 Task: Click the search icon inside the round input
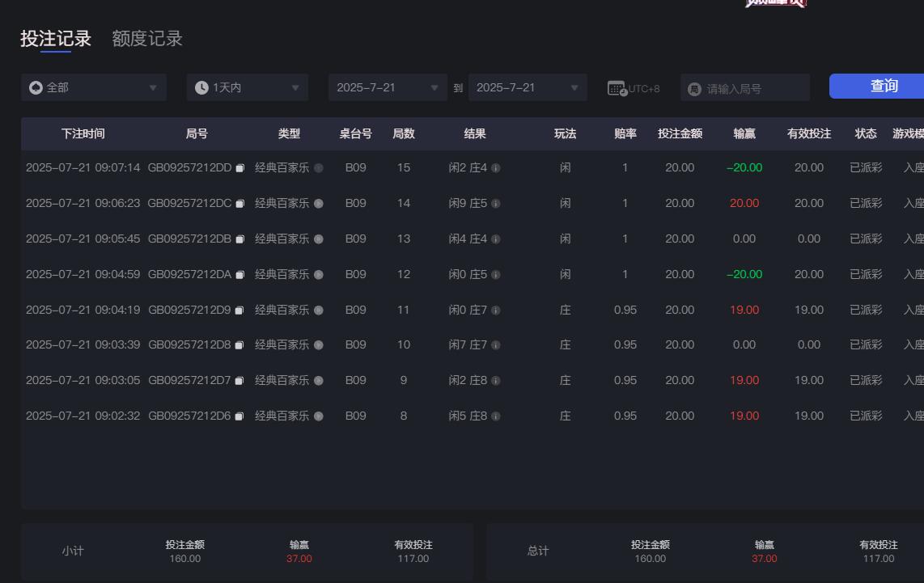point(694,87)
